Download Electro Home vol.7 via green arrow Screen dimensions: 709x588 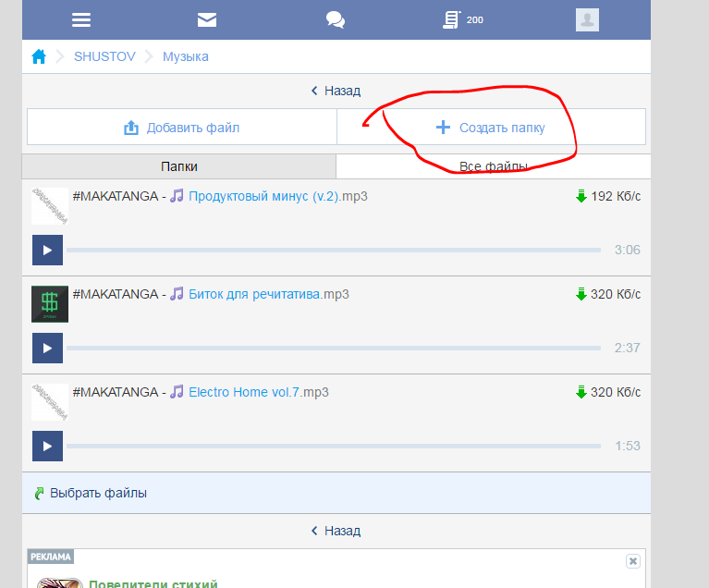pos(581,392)
